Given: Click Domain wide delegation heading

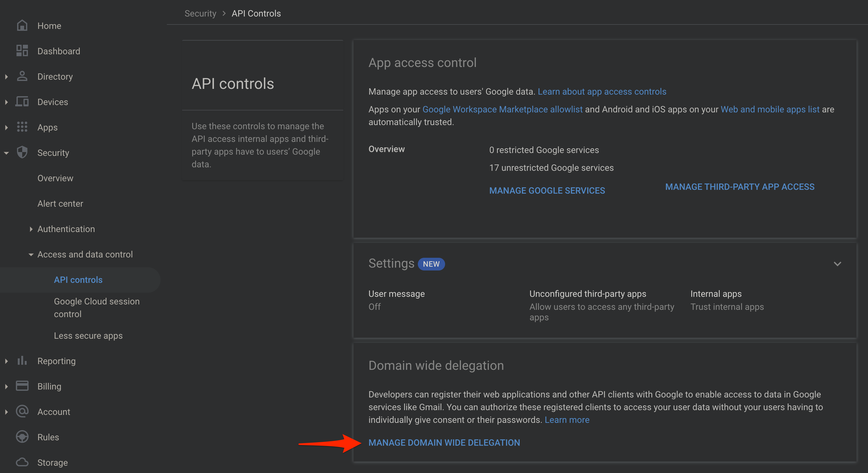Looking at the screenshot, I should pos(436,365).
